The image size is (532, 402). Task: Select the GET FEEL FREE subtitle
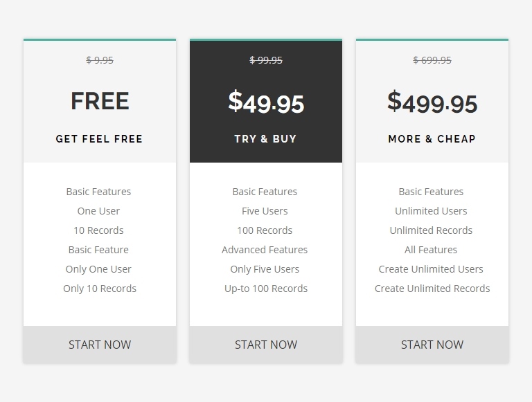click(100, 139)
